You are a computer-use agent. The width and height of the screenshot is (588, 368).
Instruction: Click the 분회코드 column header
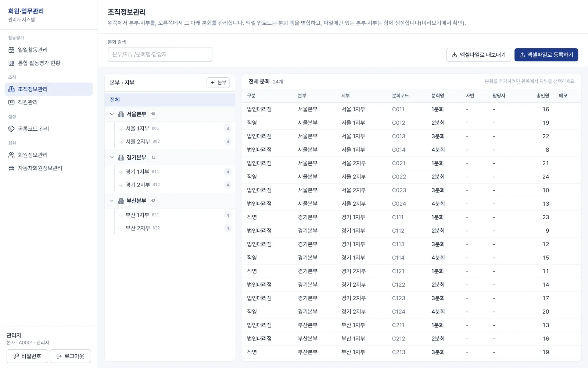400,96
